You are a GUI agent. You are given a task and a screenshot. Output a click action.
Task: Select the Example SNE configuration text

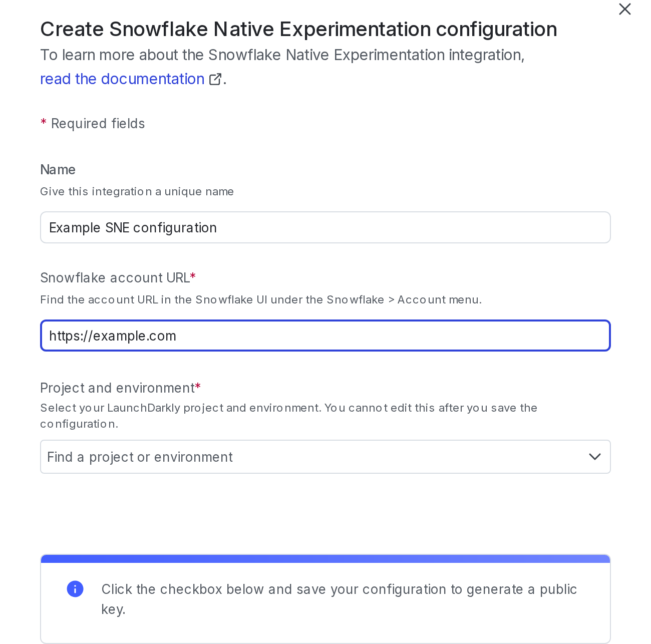(x=133, y=227)
